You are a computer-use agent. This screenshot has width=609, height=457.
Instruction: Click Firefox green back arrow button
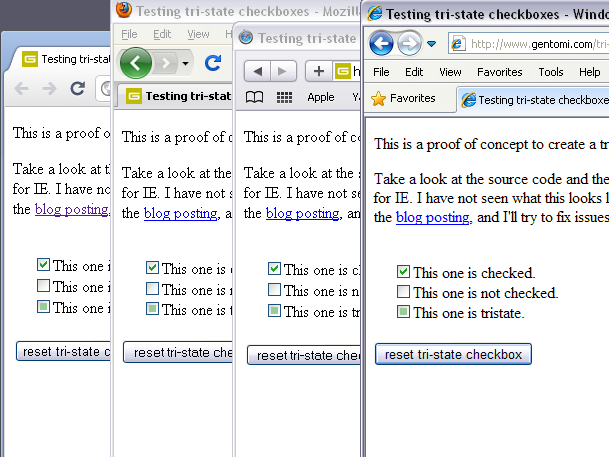pos(136,63)
